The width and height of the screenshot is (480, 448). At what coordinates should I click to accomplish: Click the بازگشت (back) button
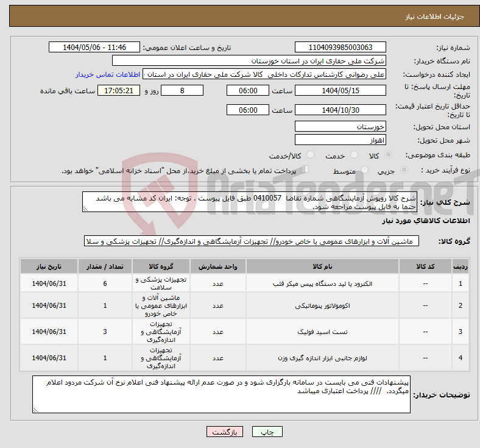coord(225,432)
